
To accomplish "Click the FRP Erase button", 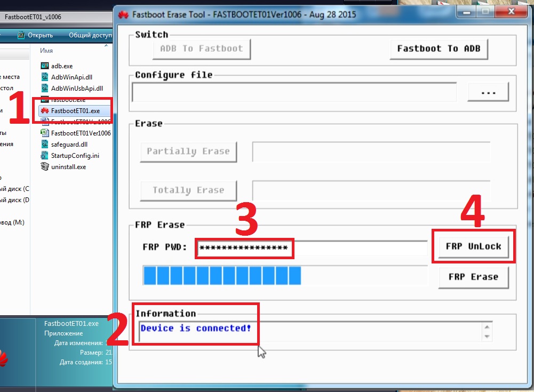I will (x=473, y=277).
